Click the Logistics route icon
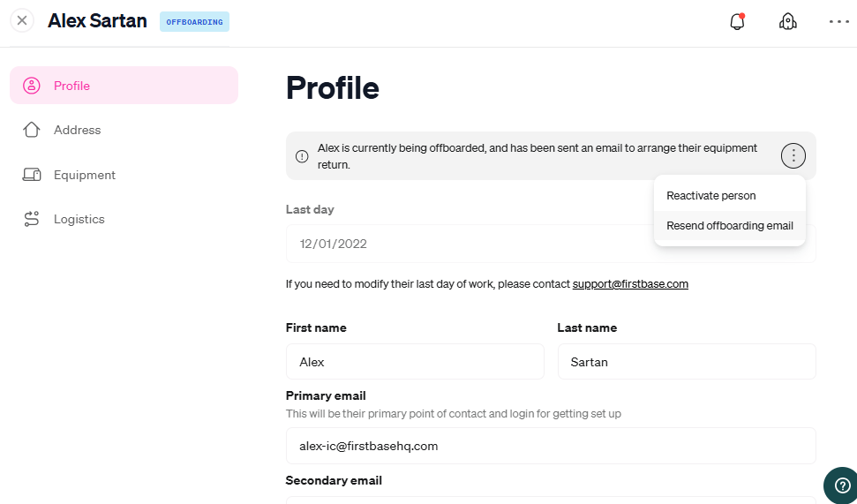This screenshot has width=857, height=504. point(32,219)
